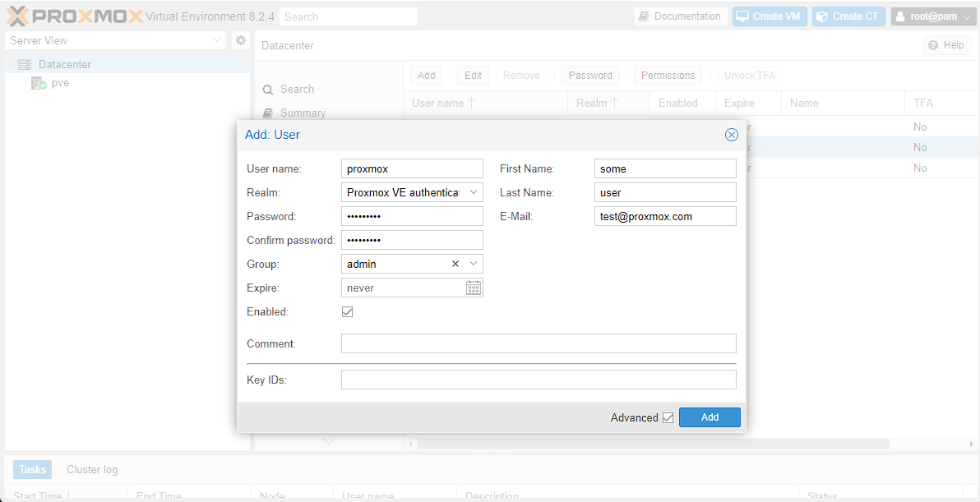Image resolution: width=980 pixels, height=502 pixels.
Task: Expand the Group dropdown list
Action: [474, 264]
